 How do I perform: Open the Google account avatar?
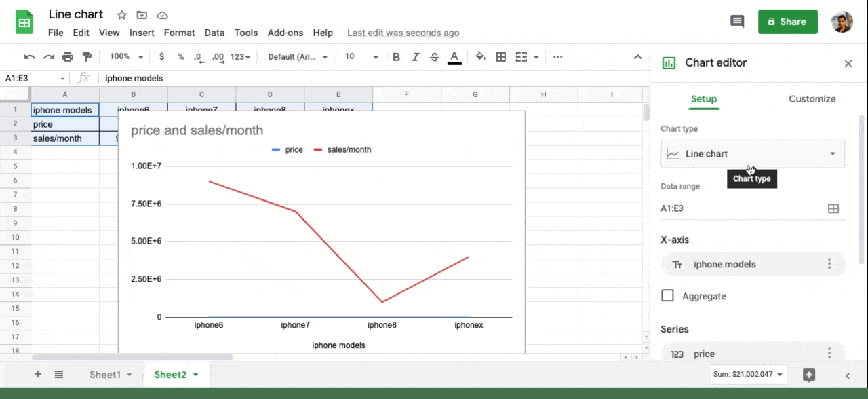point(842,22)
